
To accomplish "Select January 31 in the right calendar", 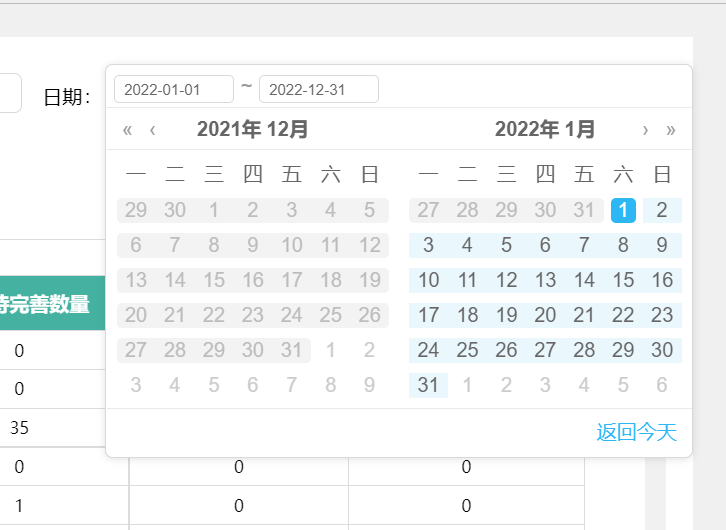I will click(428, 385).
